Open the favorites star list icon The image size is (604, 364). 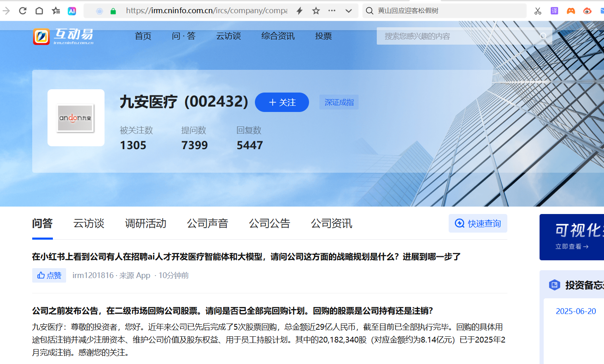point(56,11)
